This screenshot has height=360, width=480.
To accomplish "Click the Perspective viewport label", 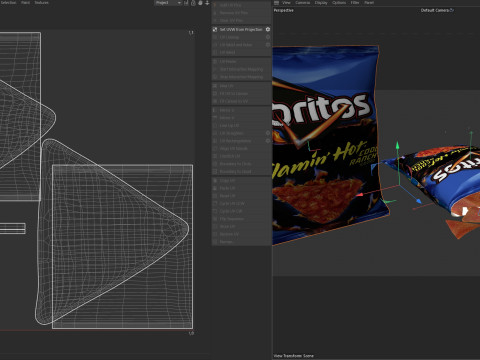I will (284, 10).
